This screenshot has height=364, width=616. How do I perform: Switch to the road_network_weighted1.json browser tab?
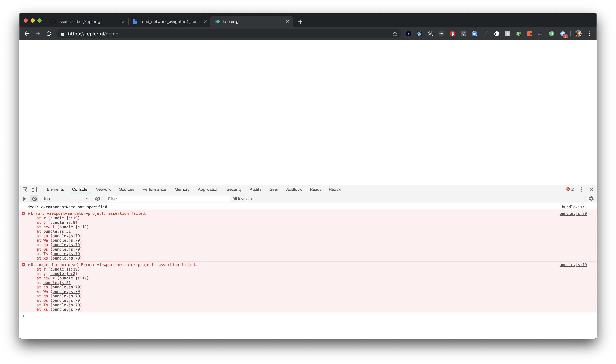coord(169,22)
